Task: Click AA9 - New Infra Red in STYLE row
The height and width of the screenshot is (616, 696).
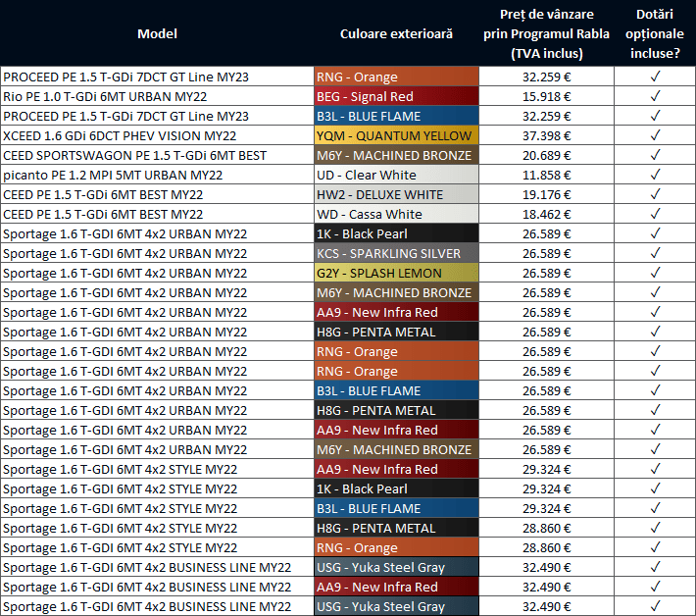Action: [396, 469]
